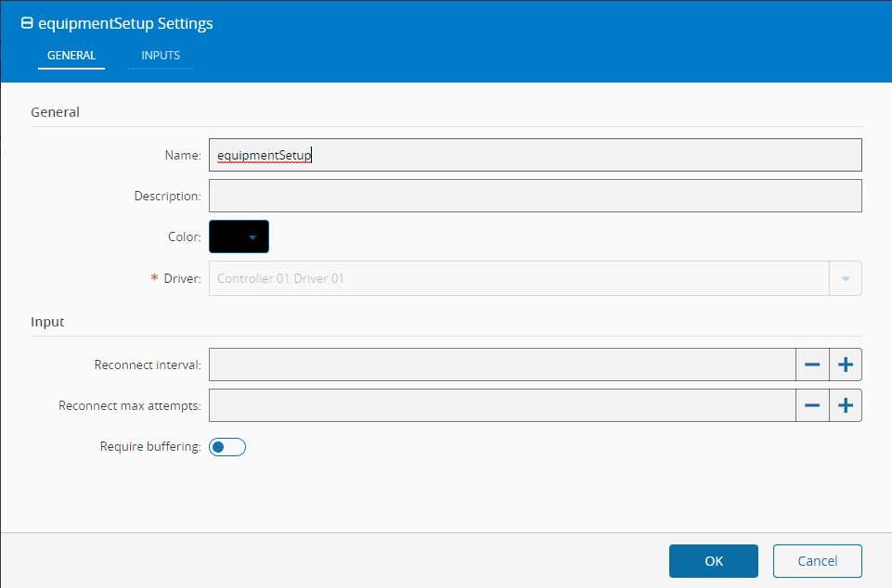Decrease the Reconnect interval with minus
Viewport: 892px width, 588px height.
pyautogui.click(x=812, y=364)
